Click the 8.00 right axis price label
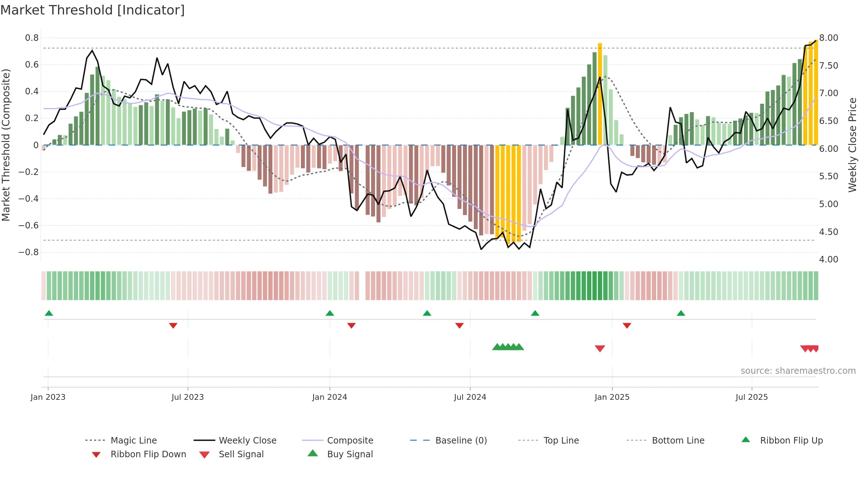The image size is (868, 488). 829,38
